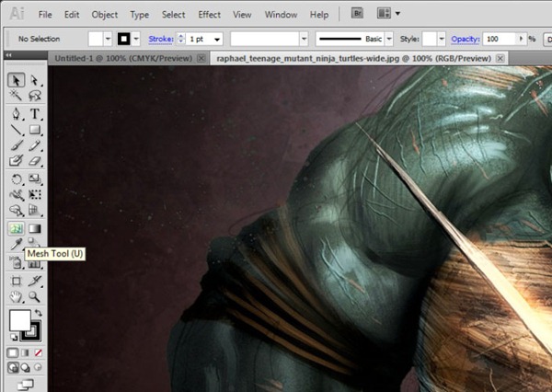Click the Mesh tool
552x392 pixels.
point(17,228)
